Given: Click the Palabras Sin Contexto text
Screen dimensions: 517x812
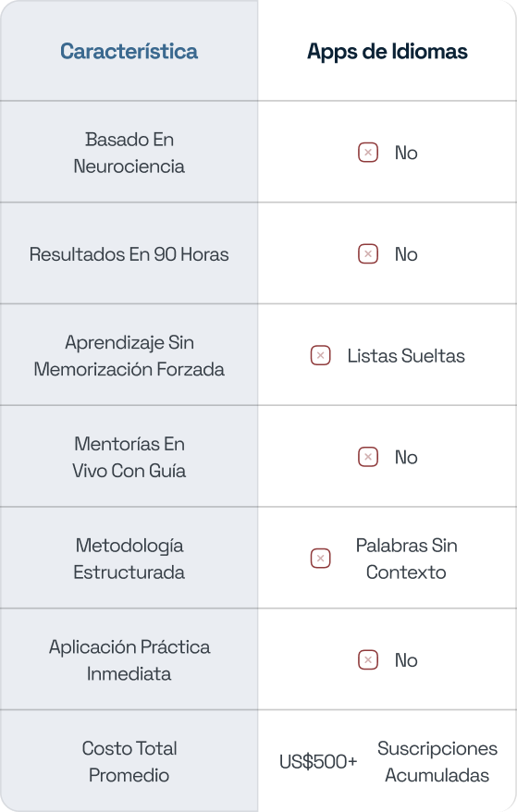Looking at the screenshot, I should [406, 559].
